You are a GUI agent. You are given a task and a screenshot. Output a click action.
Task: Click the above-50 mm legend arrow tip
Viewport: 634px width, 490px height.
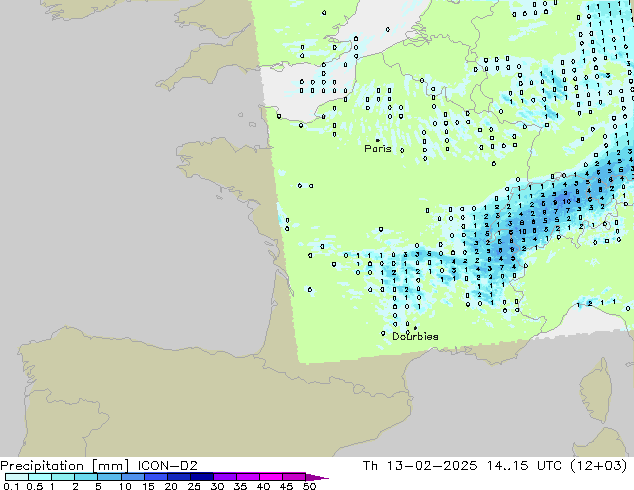(317, 477)
